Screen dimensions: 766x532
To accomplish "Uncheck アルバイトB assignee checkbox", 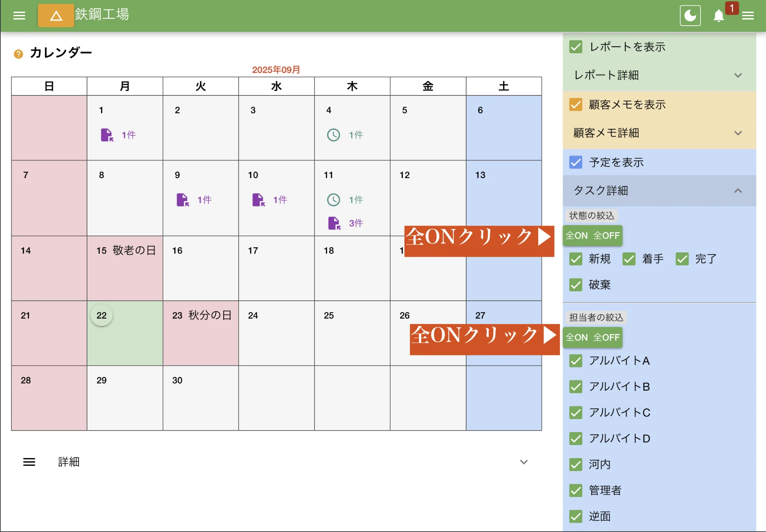I will point(576,386).
